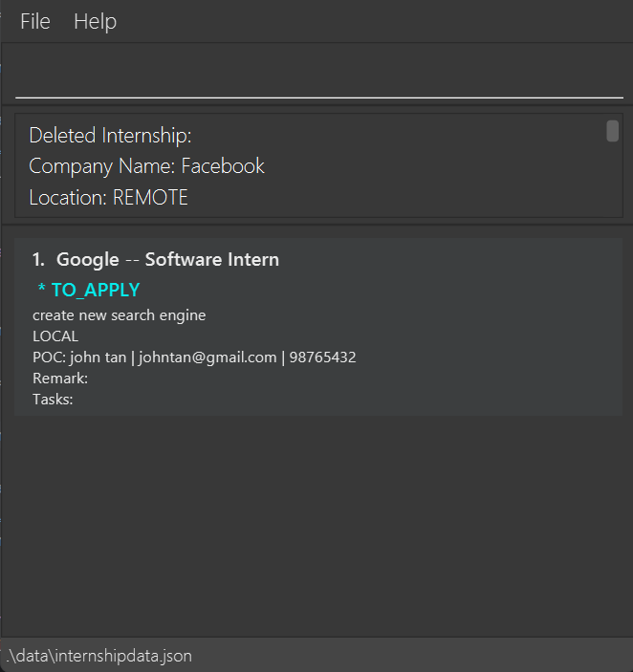Click 'Company Name: Facebook' text
This screenshot has height=672, width=633.
pyautogui.click(x=146, y=166)
